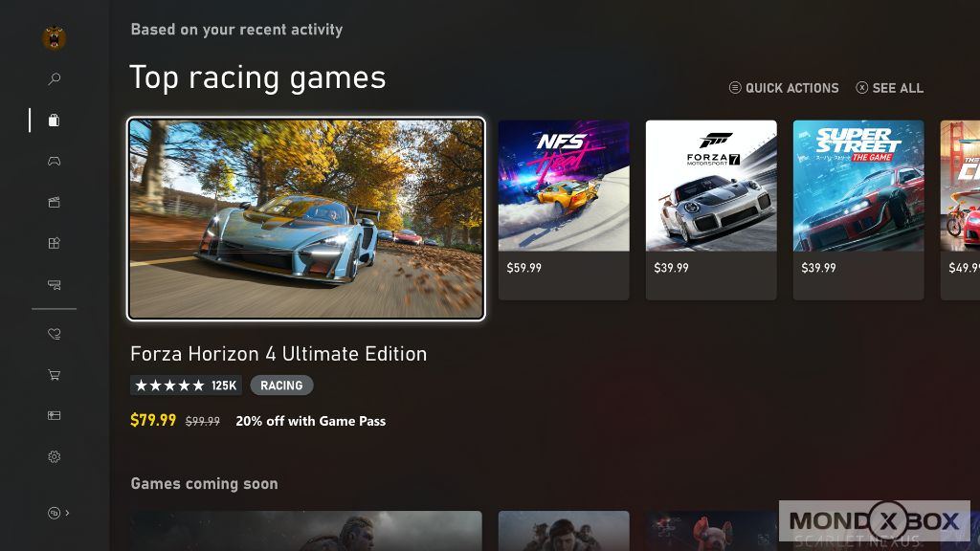
Task: Open the profile avatar in the sidebar
Action: coord(55,37)
